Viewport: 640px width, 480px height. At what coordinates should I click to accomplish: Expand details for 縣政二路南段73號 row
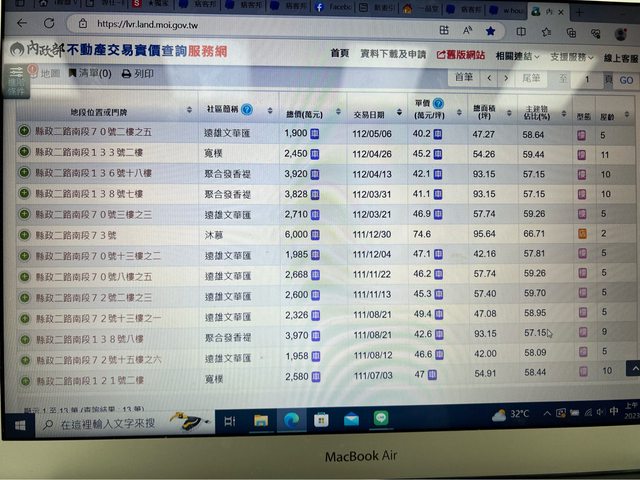(23, 232)
